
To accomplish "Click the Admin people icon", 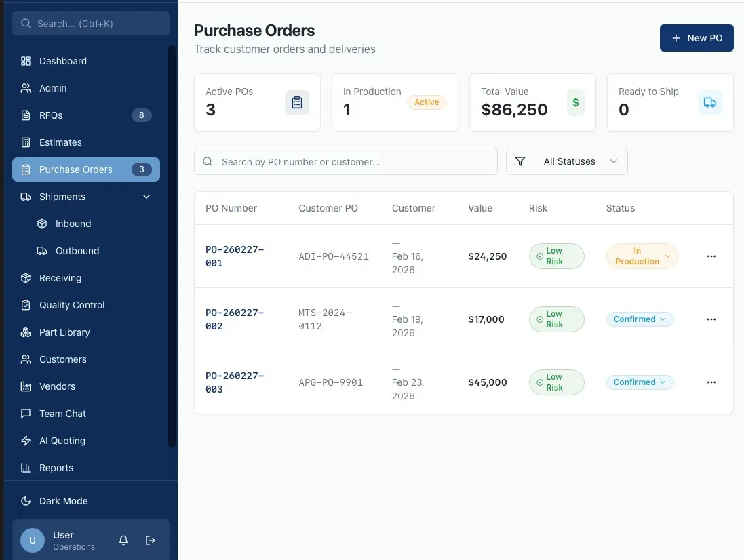I will tap(26, 88).
